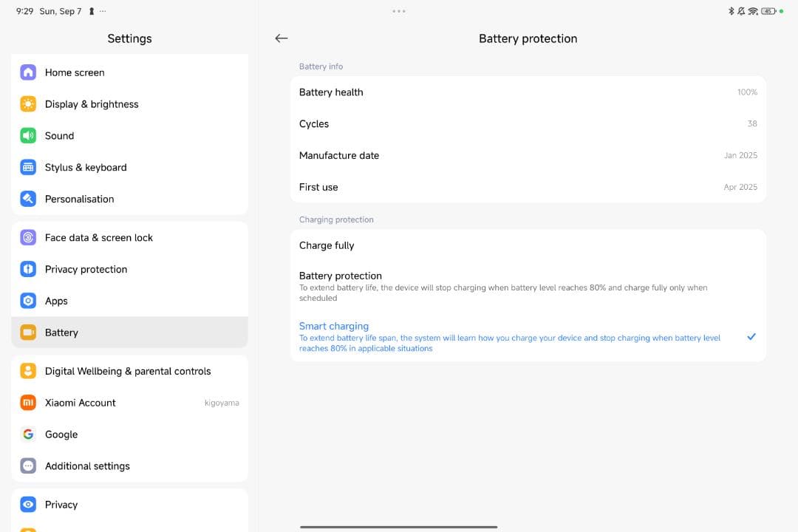Open Apps settings from sidebar icon
The width and height of the screenshot is (798, 532).
pyautogui.click(x=28, y=301)
